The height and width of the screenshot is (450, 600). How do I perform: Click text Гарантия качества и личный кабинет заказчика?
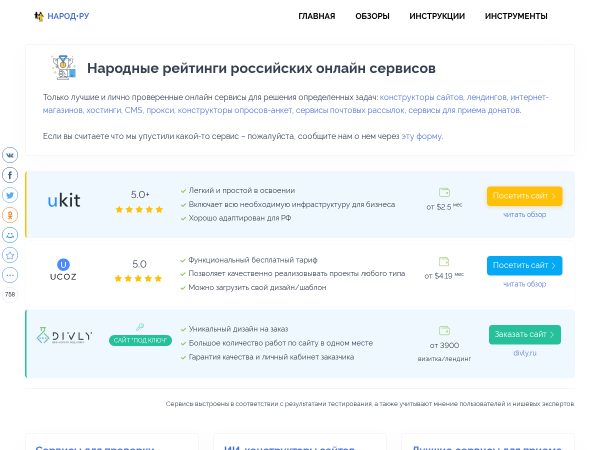click(271, 357)
